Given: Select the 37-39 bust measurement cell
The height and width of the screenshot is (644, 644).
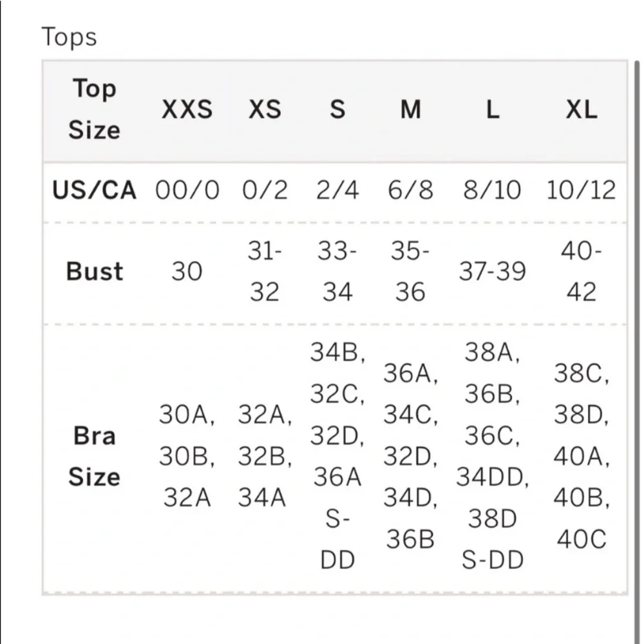Looking at the screenshot, I should coord(493,272).
